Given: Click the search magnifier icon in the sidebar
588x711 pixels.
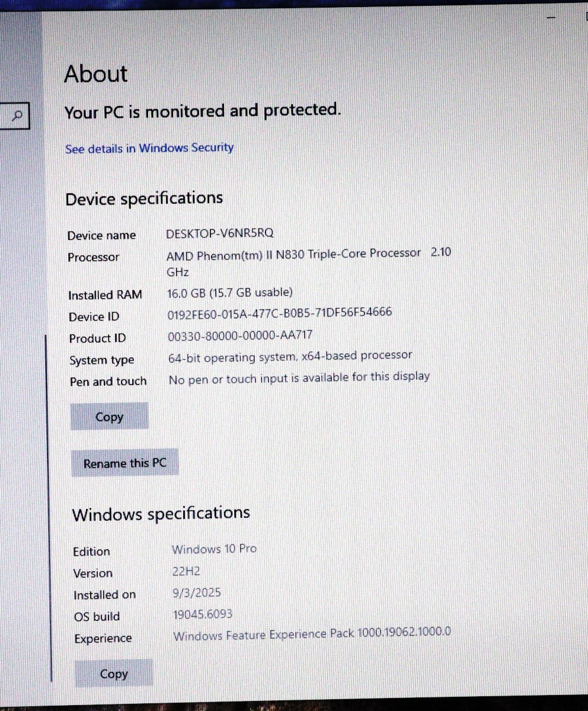Looking at the screenshot, I should pos(18,116).
